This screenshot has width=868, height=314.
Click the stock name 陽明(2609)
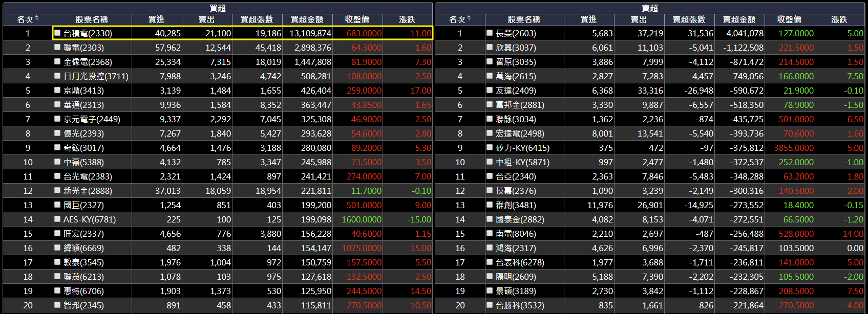(516, 277)
